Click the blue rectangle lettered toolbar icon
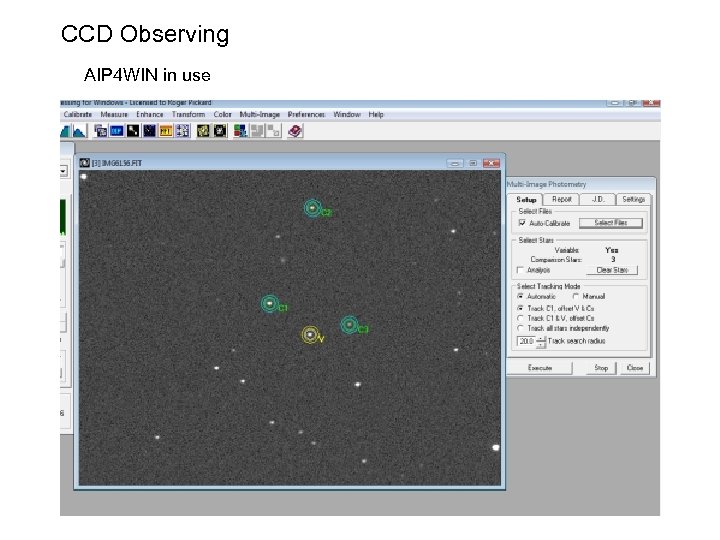 117,131
